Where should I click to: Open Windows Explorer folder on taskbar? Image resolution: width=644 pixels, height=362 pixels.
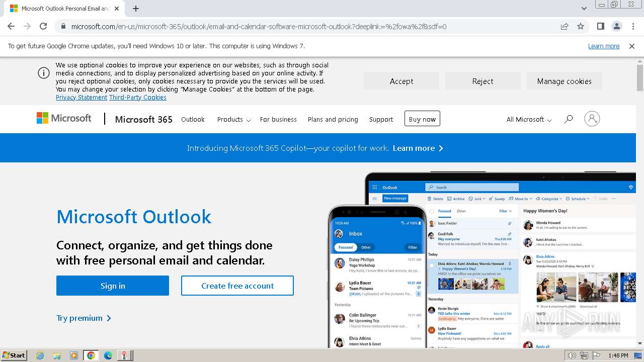pyautogui.click(x=57, y=355)
